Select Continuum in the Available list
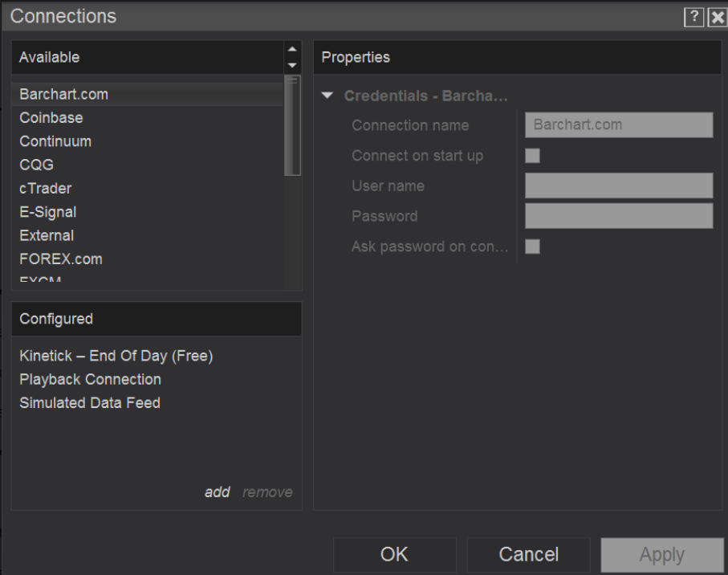This screenshot has height=575, width=728. point(147,141)
